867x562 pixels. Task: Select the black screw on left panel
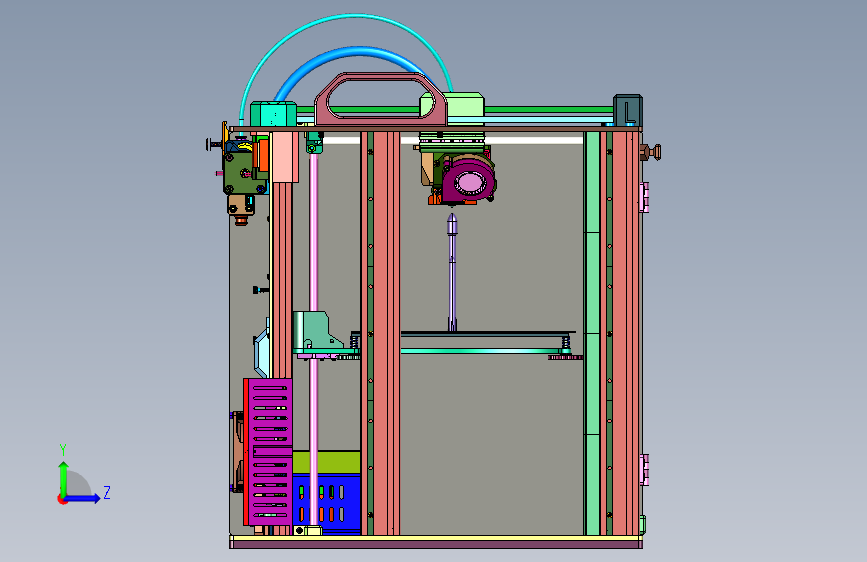click(260, 290)
